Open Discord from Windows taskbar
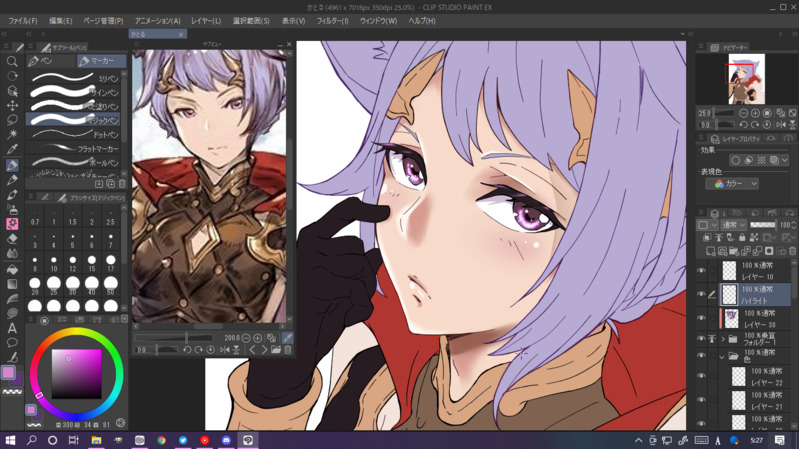The width and height of the screenshot is (799, 449). [226, 440]
